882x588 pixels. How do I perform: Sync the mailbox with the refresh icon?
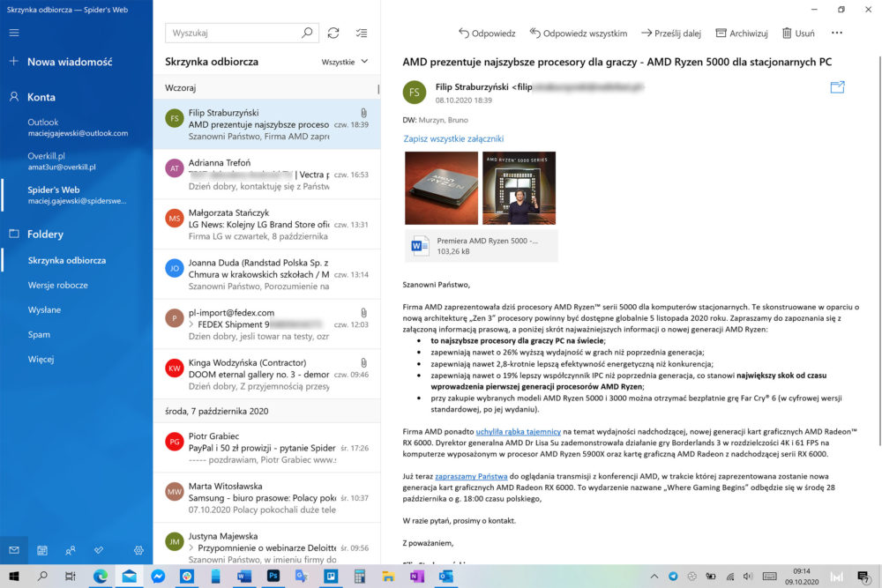point(333,33)
